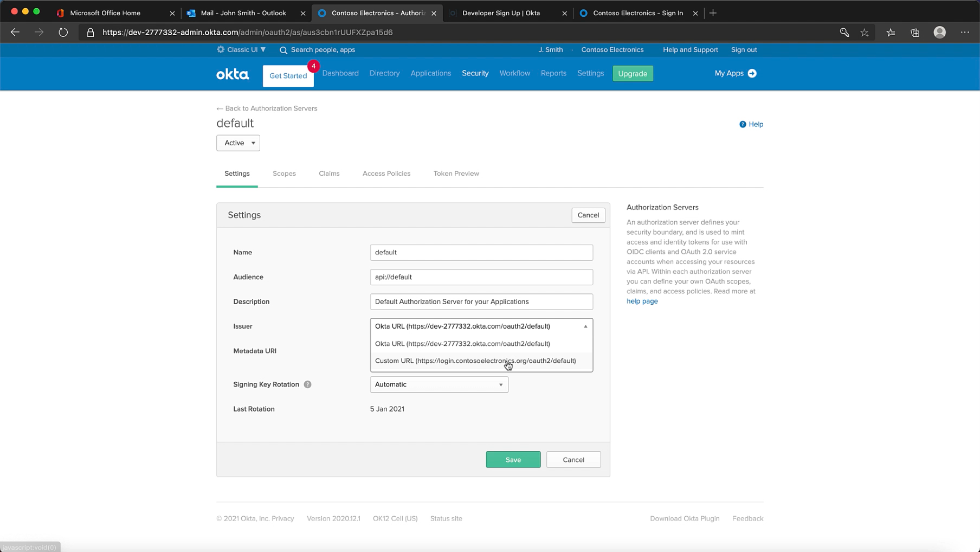Bookmark this page with the star icon
980x552 pixels.
tap(865, 33)
